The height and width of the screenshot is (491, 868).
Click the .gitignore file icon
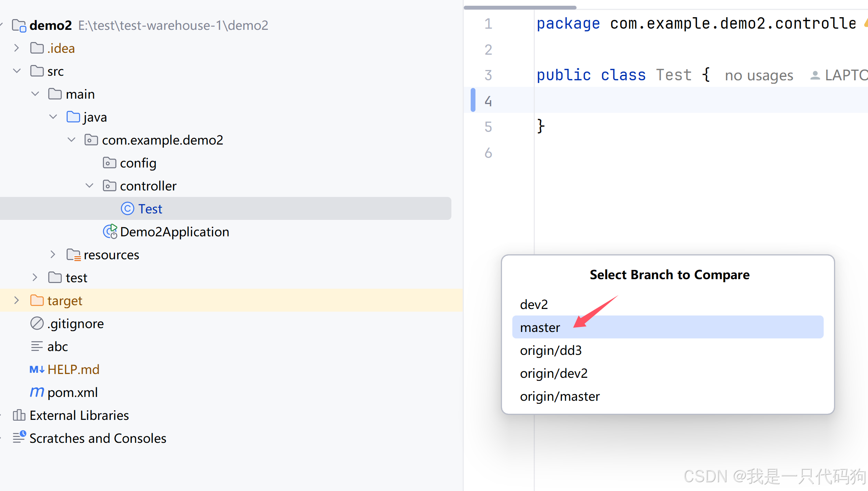coord(37,324)
